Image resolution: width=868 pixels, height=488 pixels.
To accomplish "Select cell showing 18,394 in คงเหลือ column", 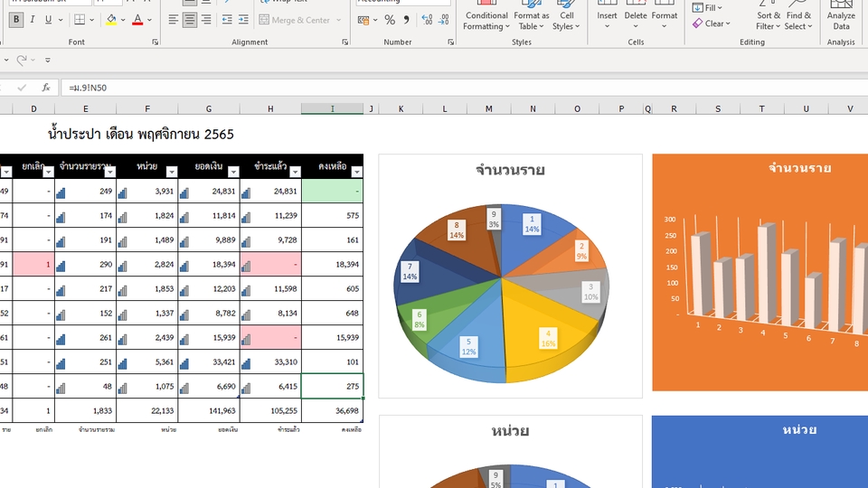I will click(x=332, y=264).
